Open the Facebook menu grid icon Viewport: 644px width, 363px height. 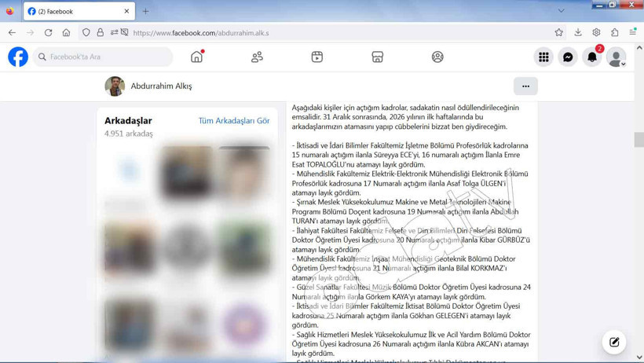pos(543,57)
